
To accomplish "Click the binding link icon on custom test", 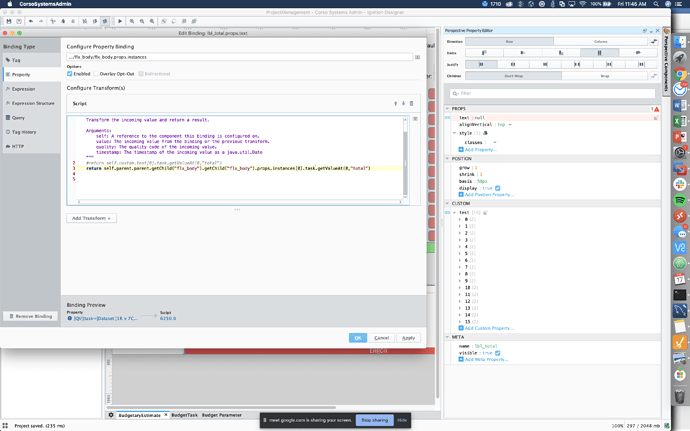I will tap(448, 213).
